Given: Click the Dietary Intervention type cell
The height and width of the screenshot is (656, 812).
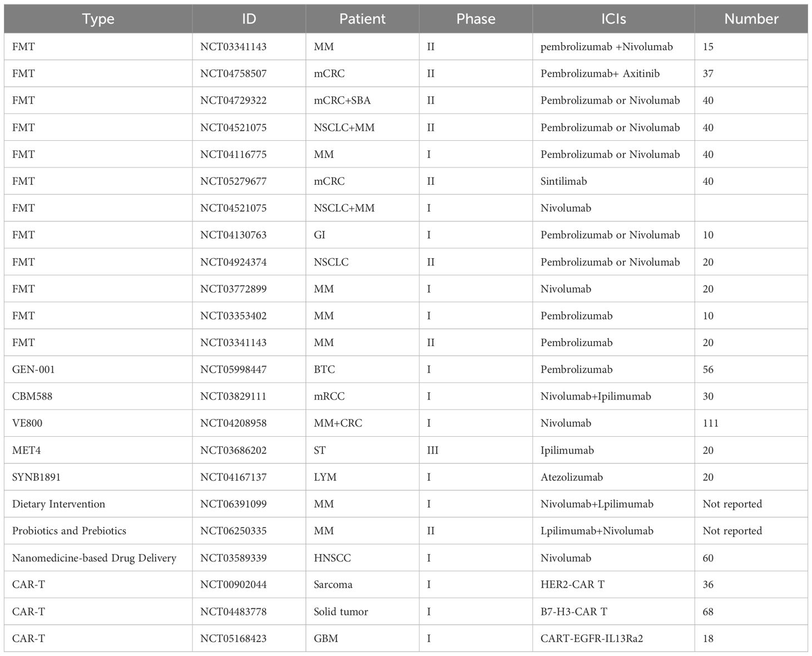Looking at the screenshot, I should click(x=58, y=504).
